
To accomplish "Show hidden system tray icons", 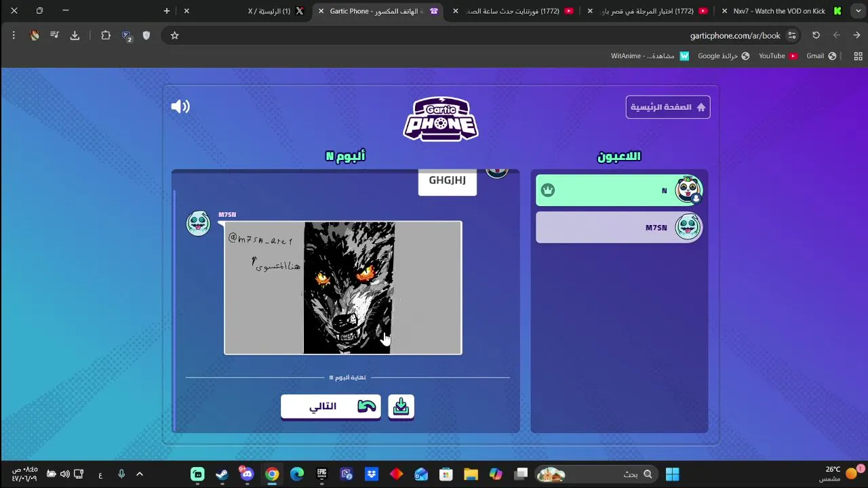I will coord(140,474).
